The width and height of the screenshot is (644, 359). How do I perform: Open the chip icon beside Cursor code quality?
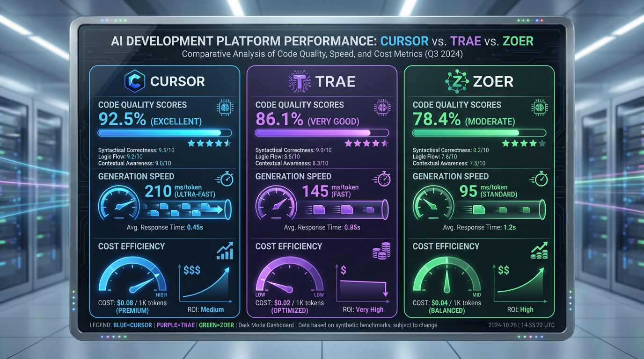pyautogui.click(x=225, y=107)
